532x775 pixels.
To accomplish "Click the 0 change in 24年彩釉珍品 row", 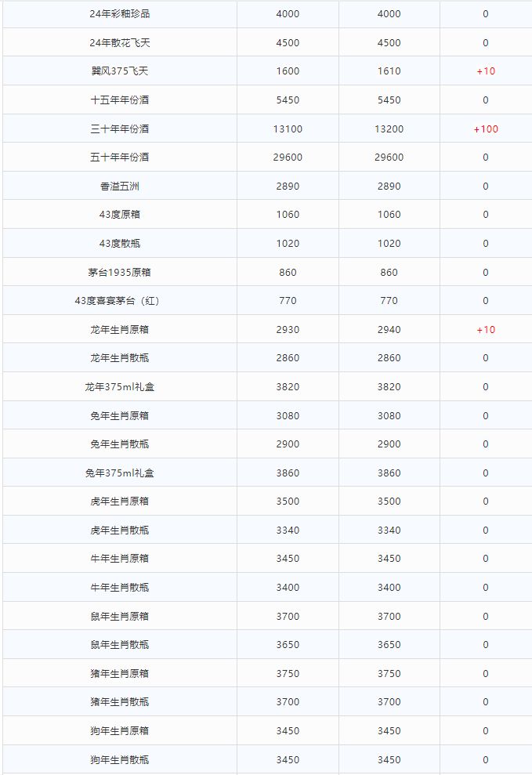I will [x=486, y=14].
